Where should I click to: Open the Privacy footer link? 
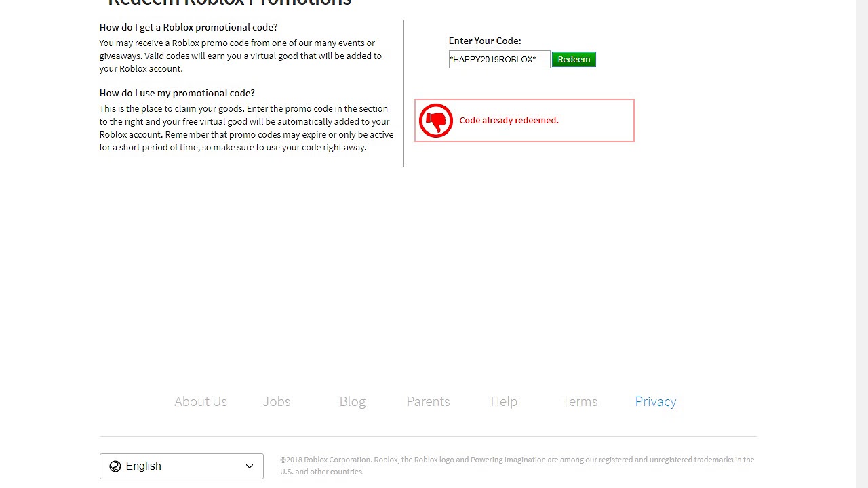click(656, 401)
